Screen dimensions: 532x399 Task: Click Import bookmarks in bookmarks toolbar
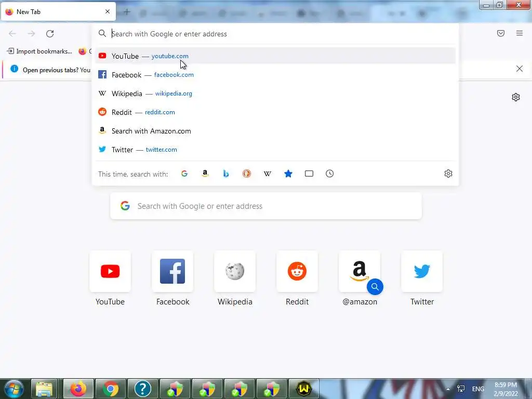pyautogui.click(x=39, y=51)
